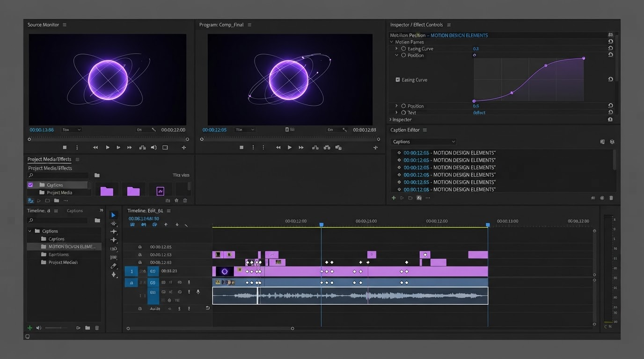The width and height of the screenshot is (644, 359).
Task: Open the Captions dropdown in Caption Editor
Action: click(x=424, y=142)
